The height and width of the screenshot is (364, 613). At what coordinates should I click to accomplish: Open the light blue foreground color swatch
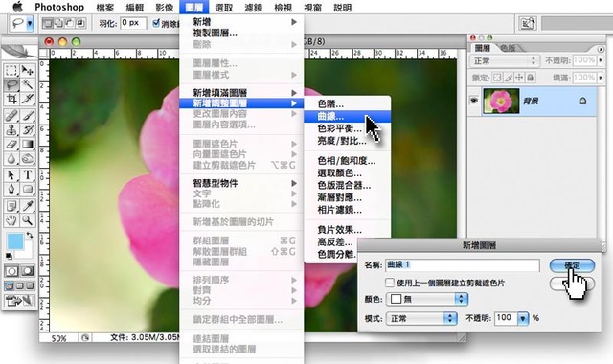tap(15, 241)
